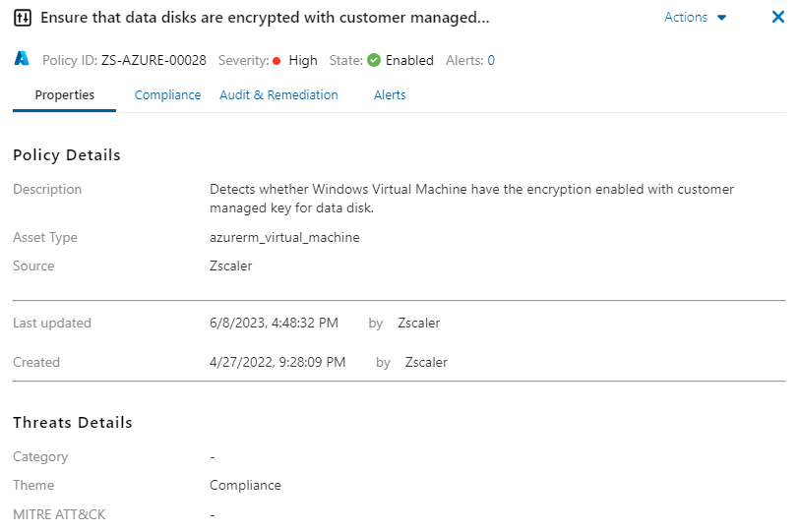Open the Actions dropdown menu
The image size is (800, 532).
687,17
